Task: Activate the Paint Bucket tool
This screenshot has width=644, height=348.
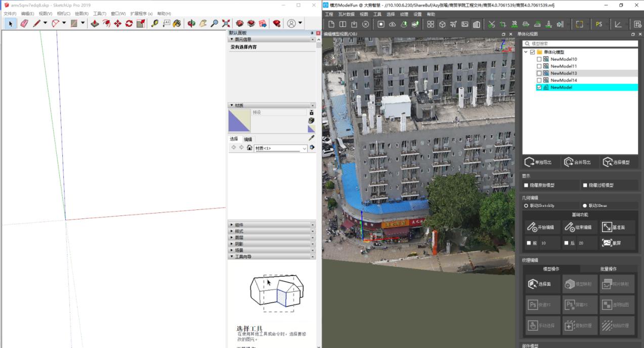Action: pos(177,24)
